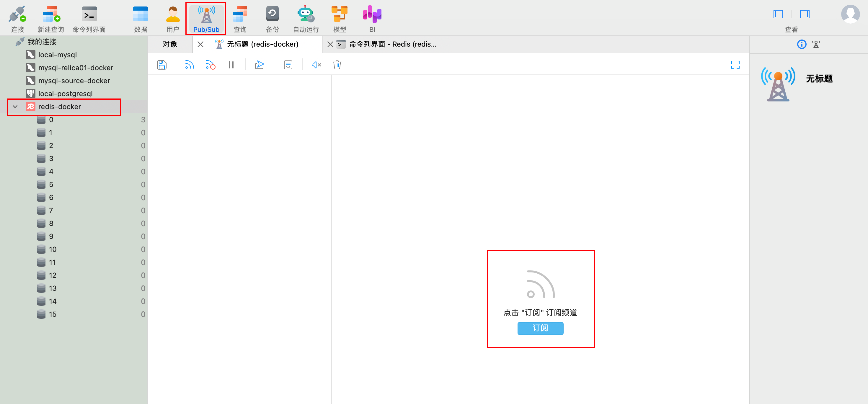Image resolution: width=868 pixels, height=404 pixels.
Task: Click the 查看 view label
Action: click(791, 29)
